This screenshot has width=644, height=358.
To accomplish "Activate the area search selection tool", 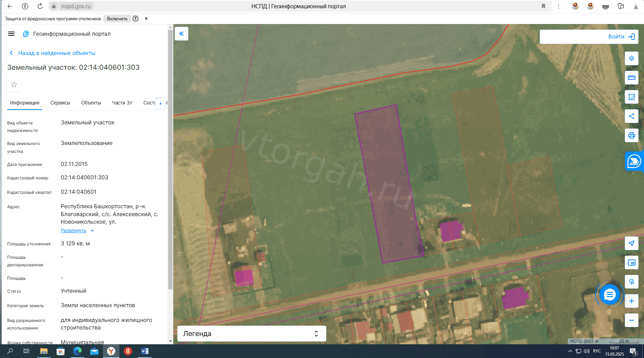I will [632, 97].
